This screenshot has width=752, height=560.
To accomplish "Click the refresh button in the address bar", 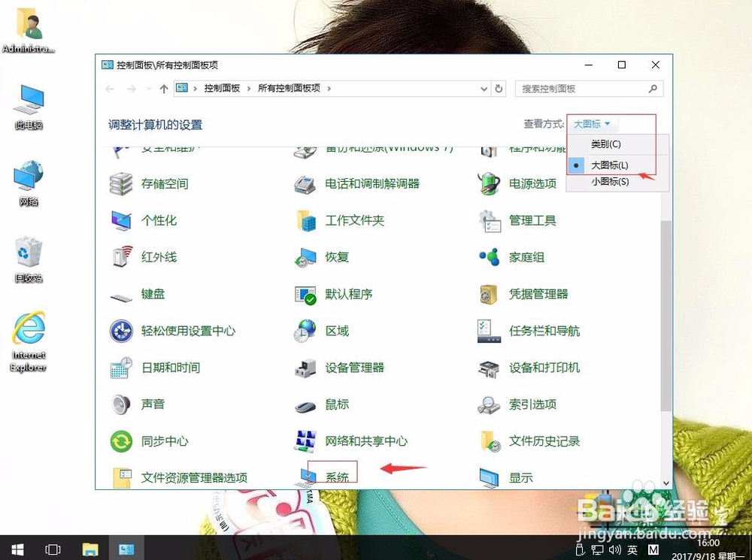I will coord(499,88).
